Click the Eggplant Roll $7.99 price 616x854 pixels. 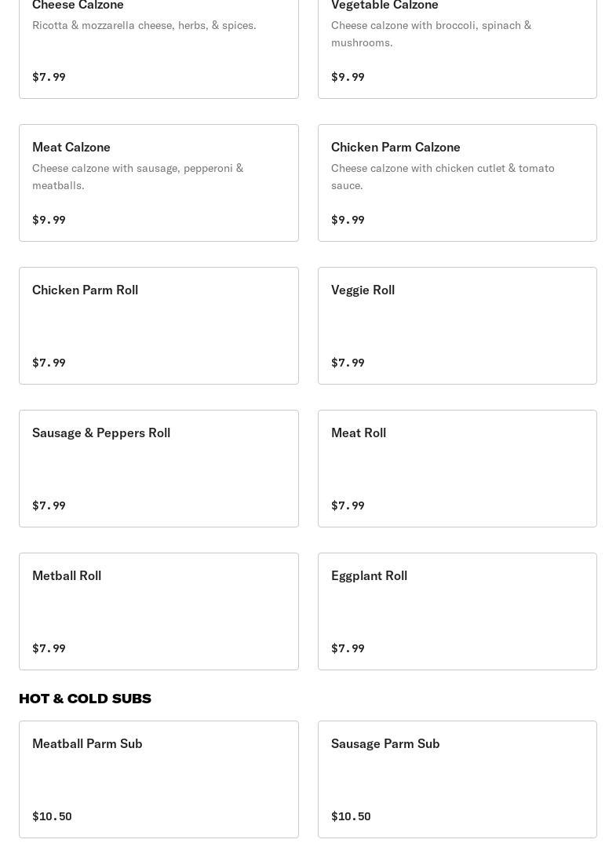(x=348, y=648)
